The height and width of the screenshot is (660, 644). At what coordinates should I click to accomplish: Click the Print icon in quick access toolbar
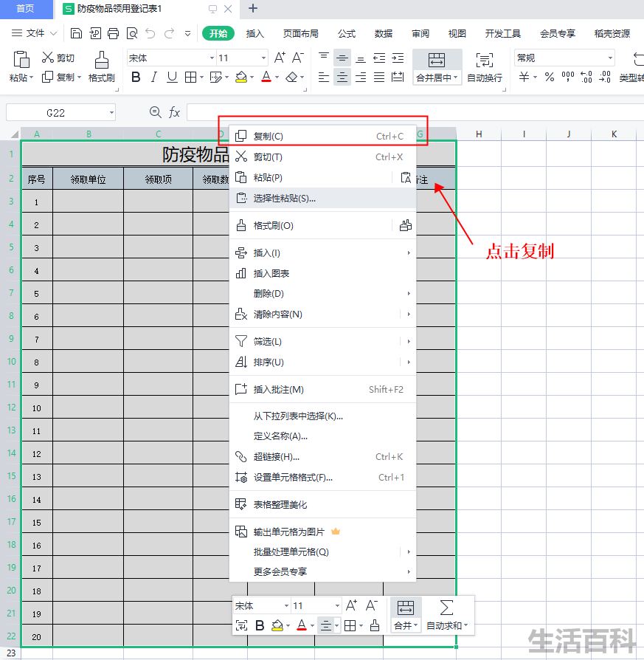(x=113, y=33)
